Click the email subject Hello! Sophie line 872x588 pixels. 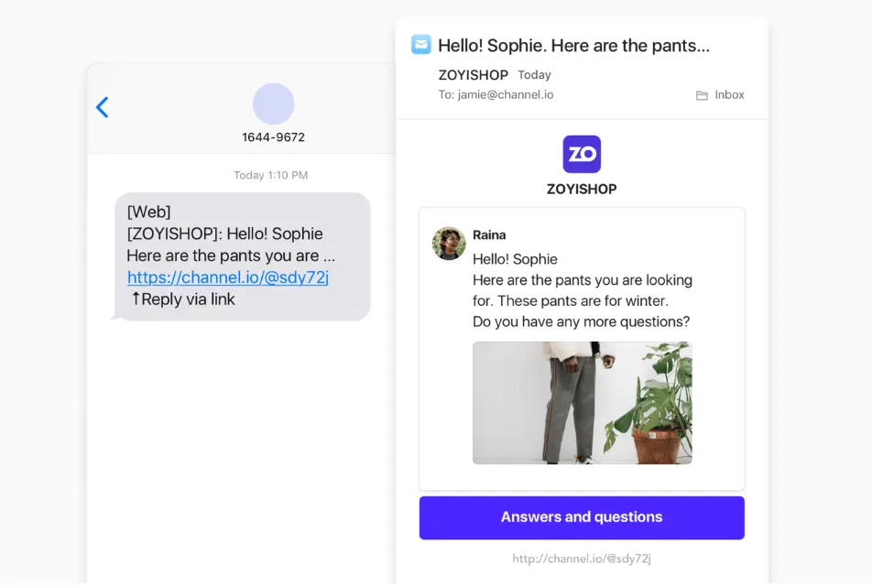coord(574,46)
